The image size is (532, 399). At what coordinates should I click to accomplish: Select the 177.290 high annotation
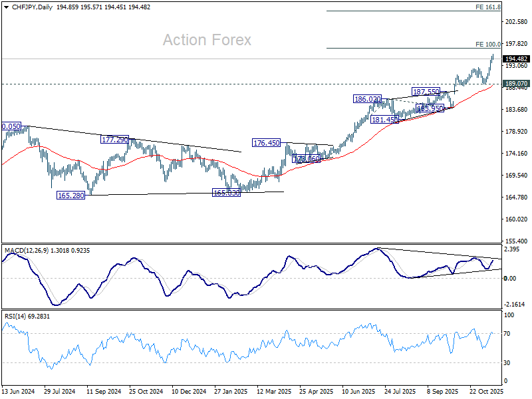(114, 140)
